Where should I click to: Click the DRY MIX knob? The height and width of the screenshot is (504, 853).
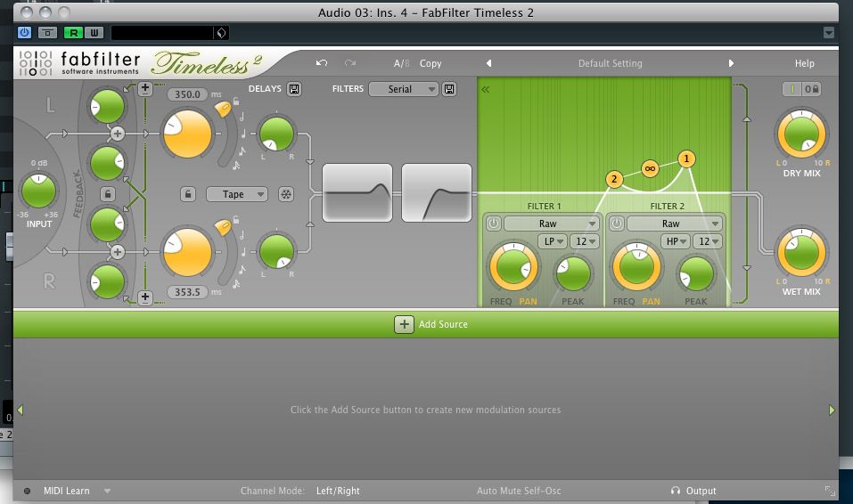(801, 134)
